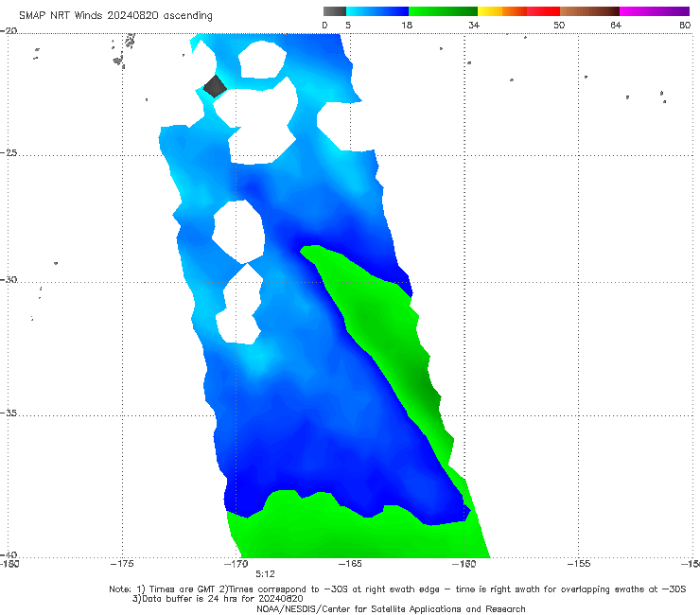Click the longitude label '-175'
700x615 pixels.
point(122,564)
